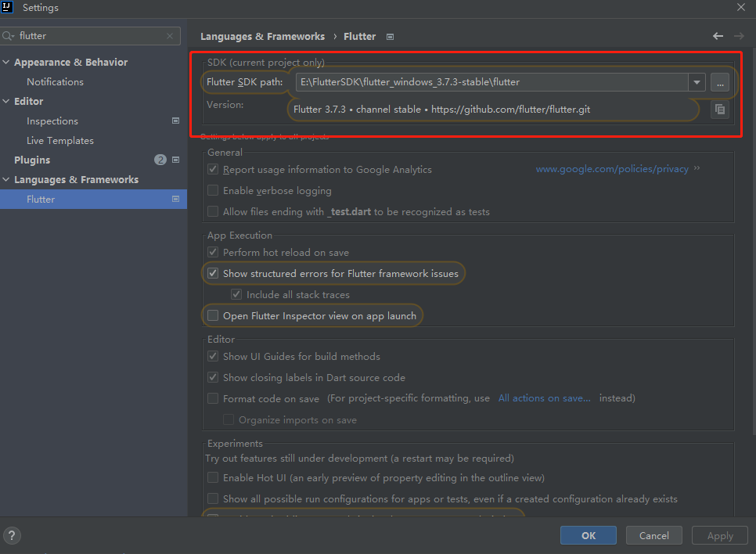
Task: Open the Flutter SDK path dropdown arrow
Action: [x=697, y=81]
